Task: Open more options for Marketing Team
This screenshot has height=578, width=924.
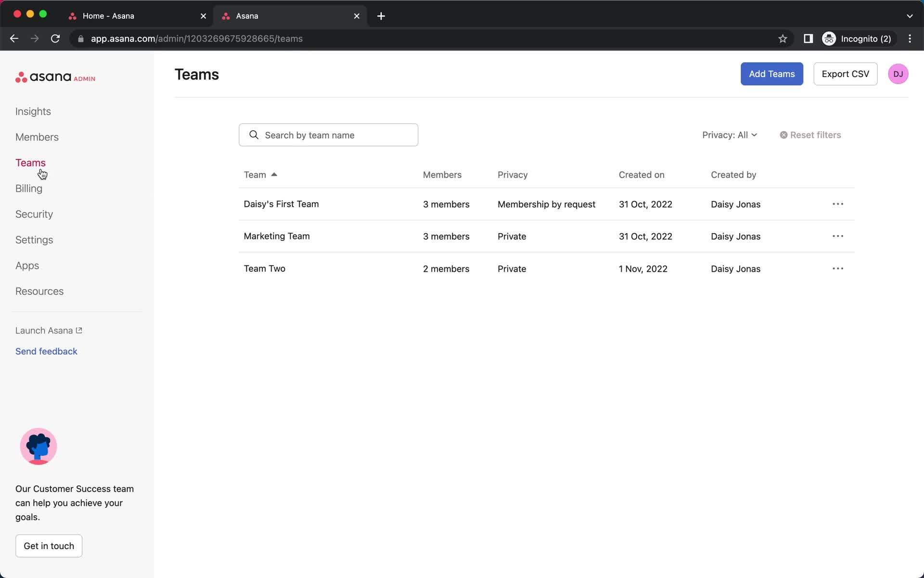Action: pos(838,236)
